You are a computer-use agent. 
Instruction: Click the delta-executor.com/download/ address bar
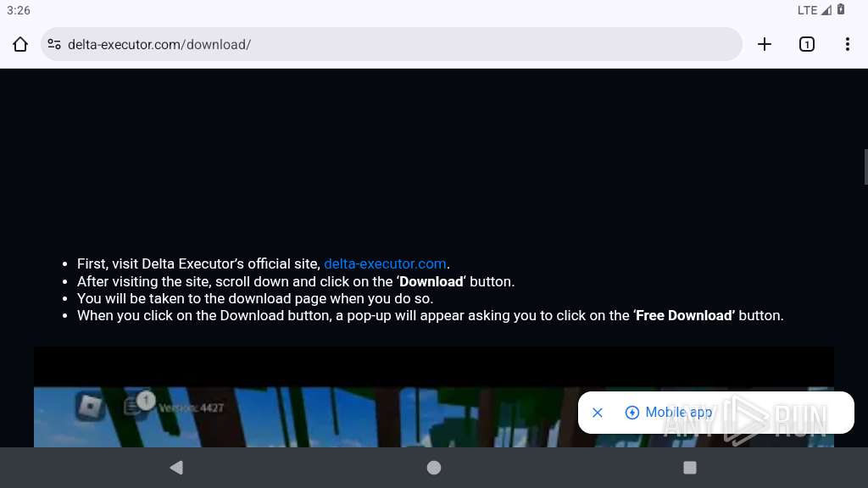392,44
